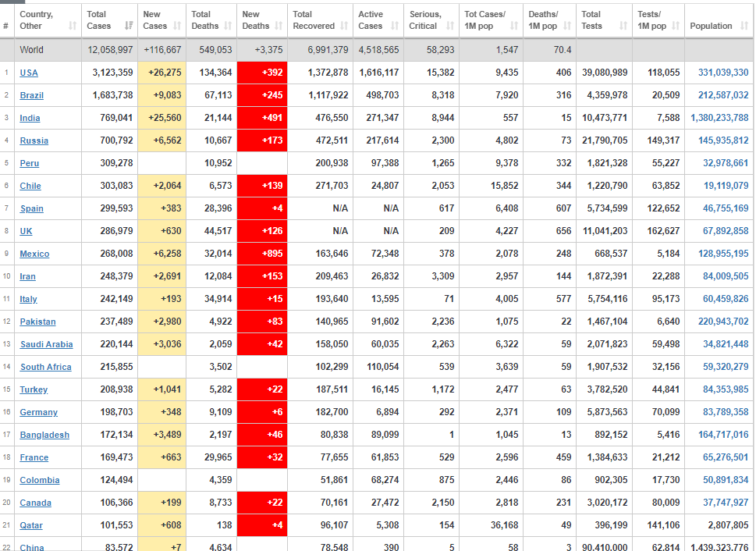
Task: Click the sort arrows in Serious, Critical header
Action: pos(450,26)
